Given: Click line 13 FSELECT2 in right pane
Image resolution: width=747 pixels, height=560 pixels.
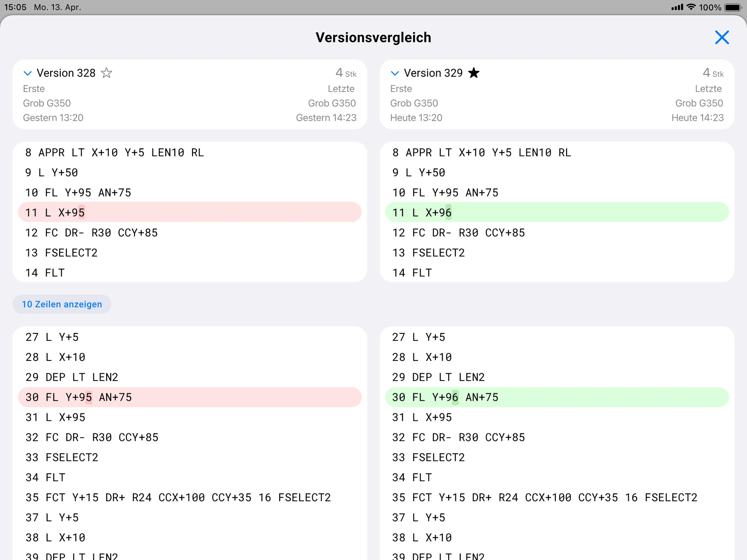Looking at the screenshot, I should point(429,253).
